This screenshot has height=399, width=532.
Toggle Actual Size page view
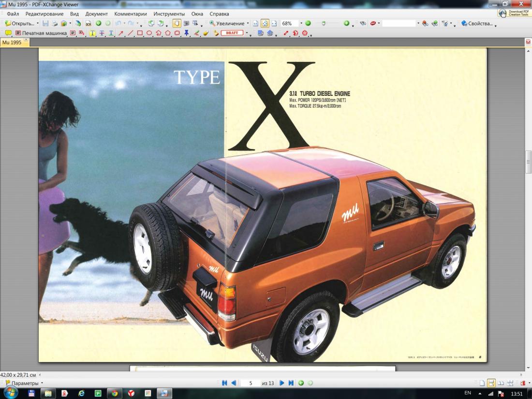click(255, 23)
